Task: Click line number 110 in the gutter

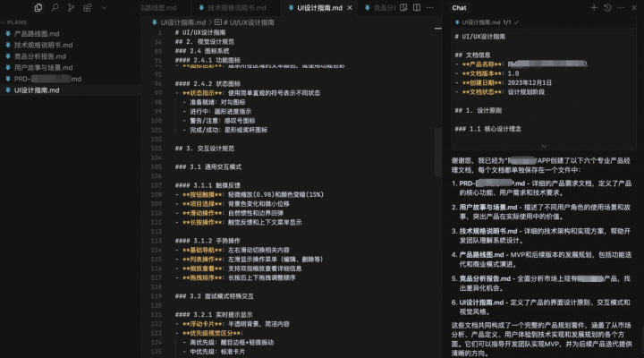Action: point(157,213)
